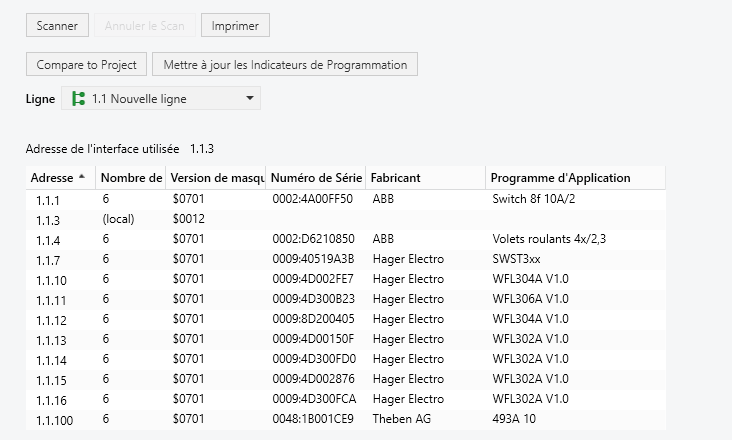Open the Ligne dropdown arrow
Viewport: 732px width, 440px height.
249,98
